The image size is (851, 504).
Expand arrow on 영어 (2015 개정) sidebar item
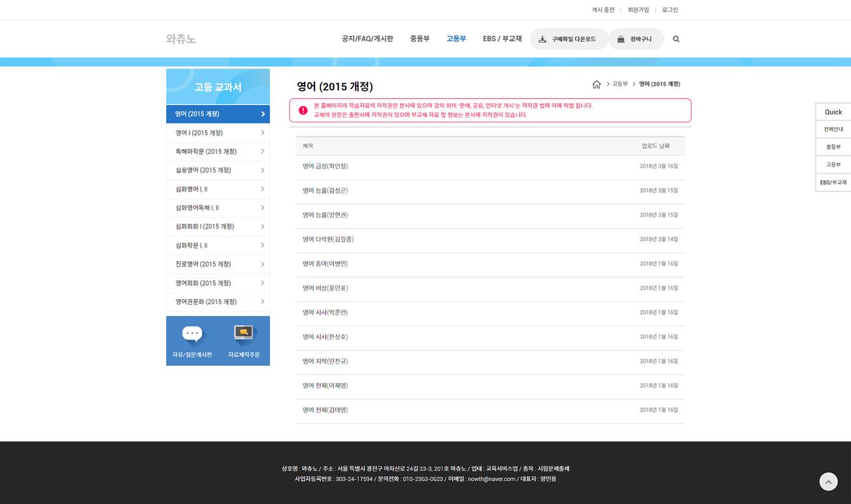(263, 114)
